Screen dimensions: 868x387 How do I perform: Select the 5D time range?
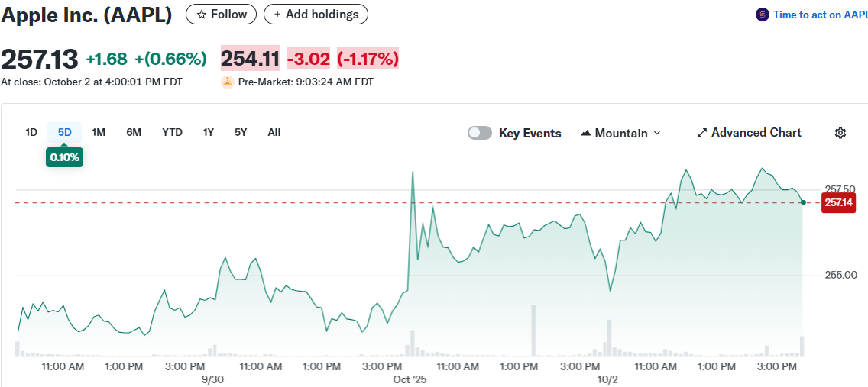[x=65, y=132]
